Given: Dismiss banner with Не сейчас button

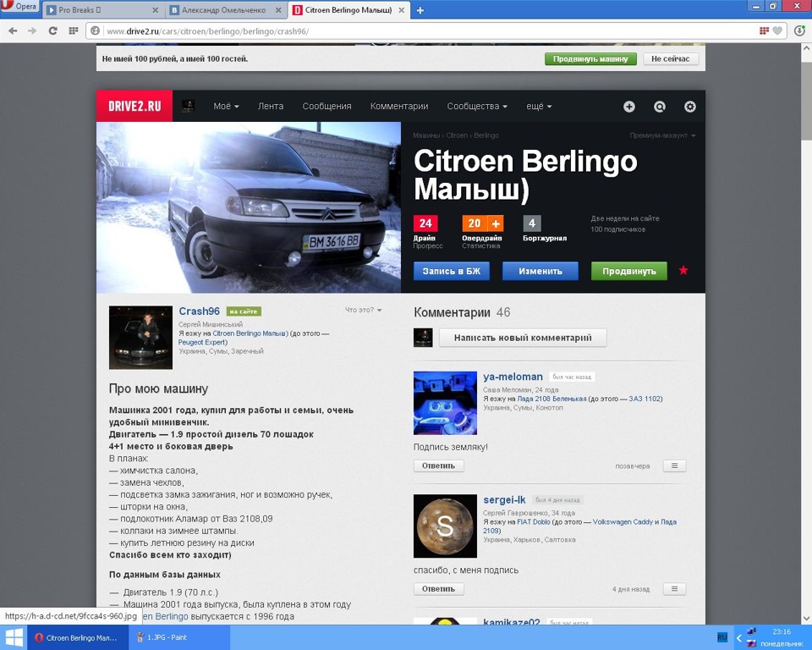Looking at the screenshot, I should tap(671, 59).
